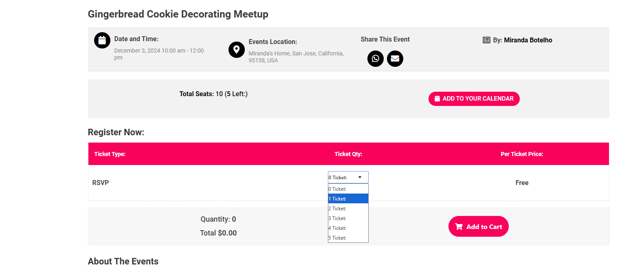Open organizer Miranda Botelho link

tap(528, 40)
